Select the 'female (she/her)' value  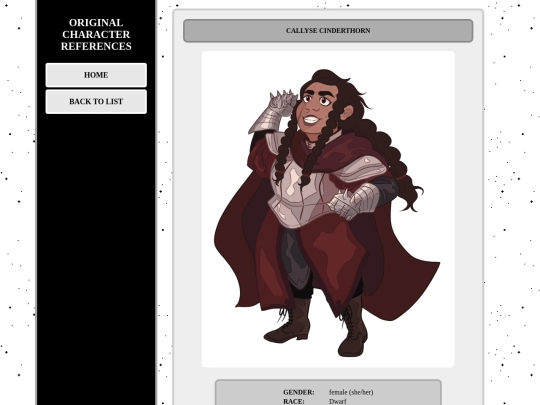(x=351, y=392)
